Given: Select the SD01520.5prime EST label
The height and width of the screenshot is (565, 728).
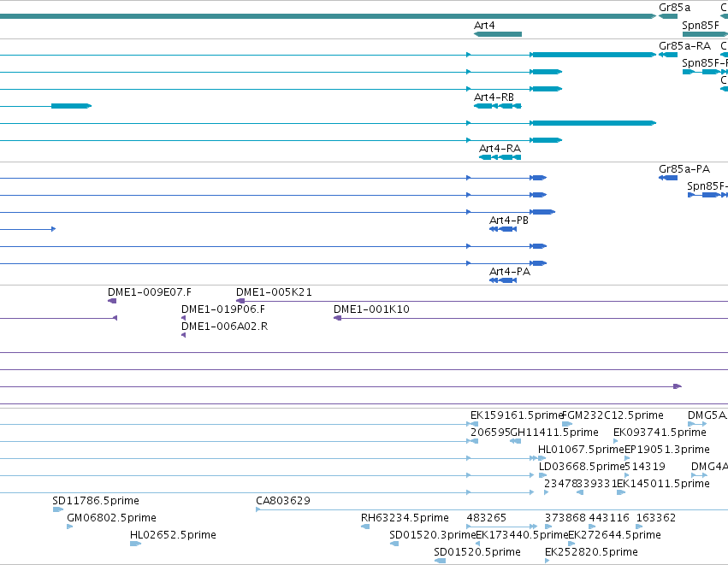Looking at the screenshot, I should (x=477, y=552).
